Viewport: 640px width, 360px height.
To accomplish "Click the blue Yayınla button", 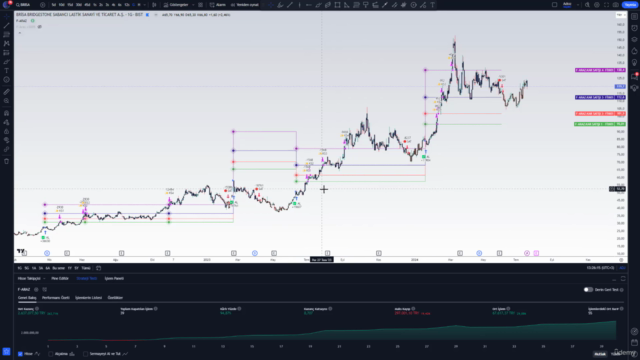I will 630,5.
